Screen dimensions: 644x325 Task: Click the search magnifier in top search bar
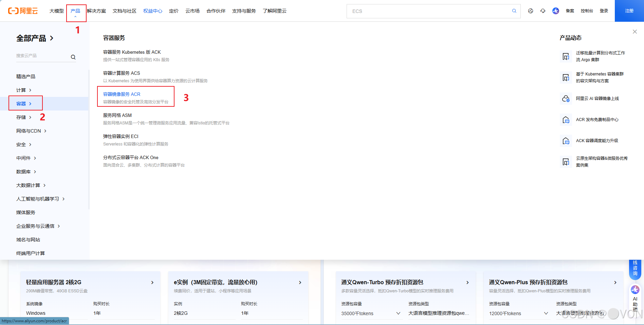514,11
